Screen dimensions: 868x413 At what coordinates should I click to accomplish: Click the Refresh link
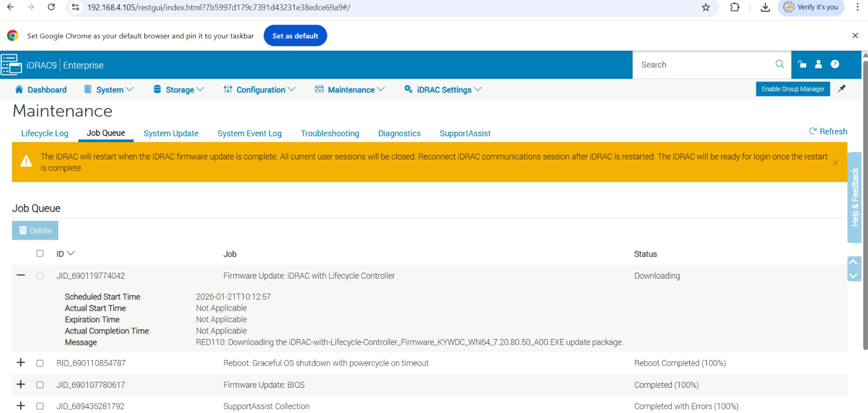(828, 131)
